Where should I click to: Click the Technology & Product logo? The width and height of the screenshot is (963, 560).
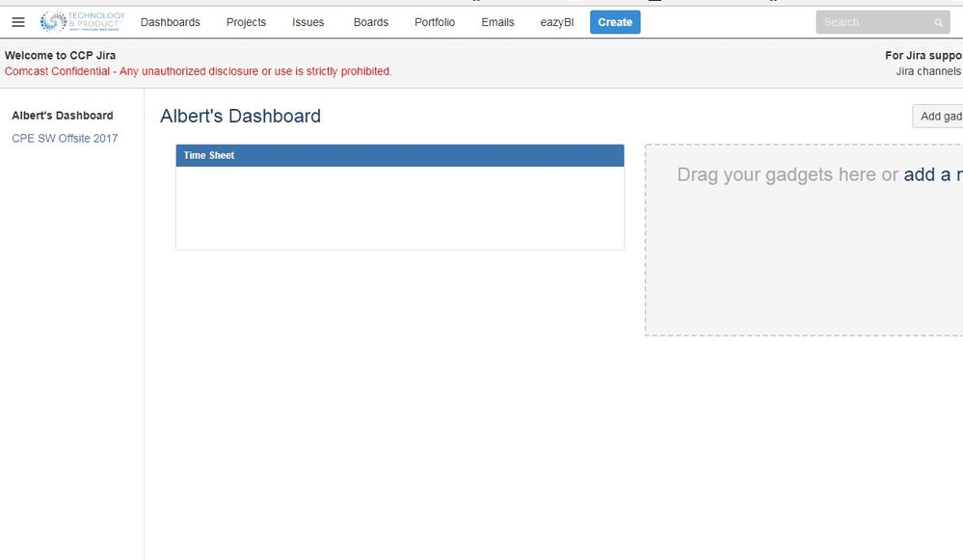coord(82,21)
